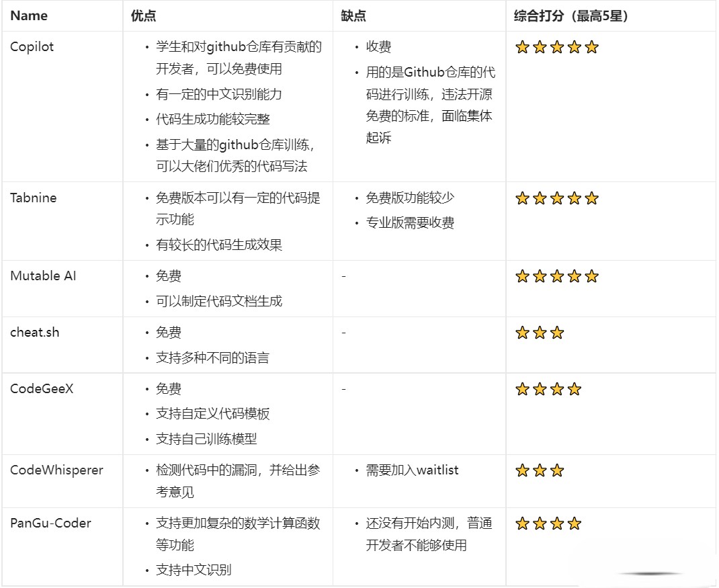The height and width of the screenshot is (588, 719).
Task: Click the 优点 column header
Action: click(144, 15)
